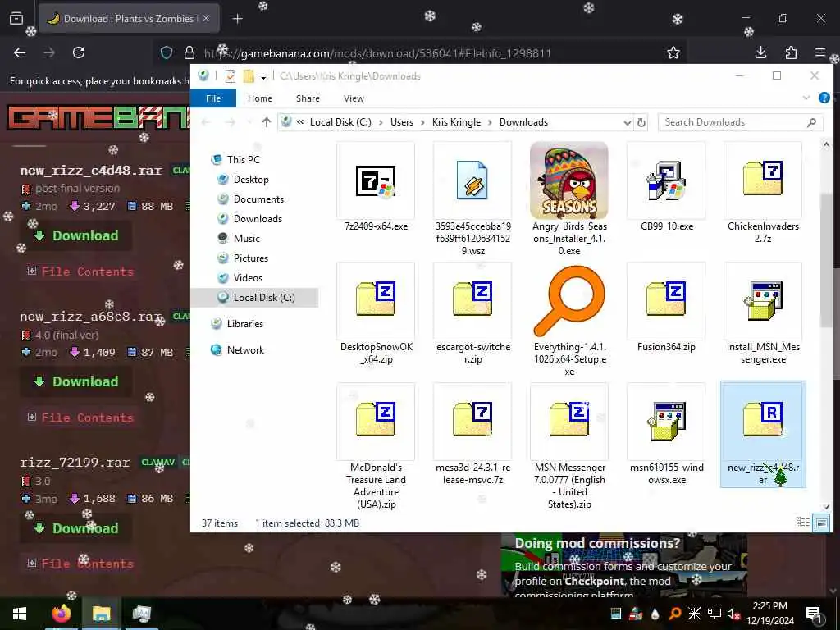
Task: Select This PC in navigation pane
Action: 243,160
